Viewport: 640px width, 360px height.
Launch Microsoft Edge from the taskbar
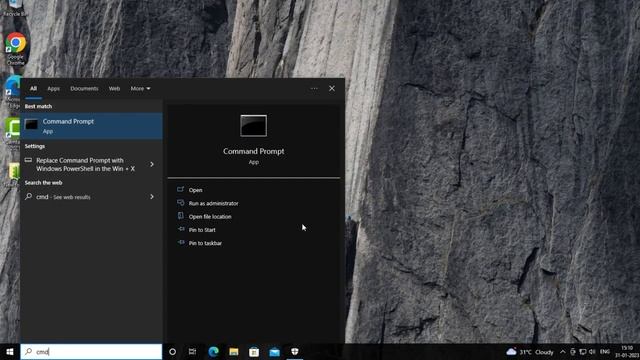tap(213, 351)
